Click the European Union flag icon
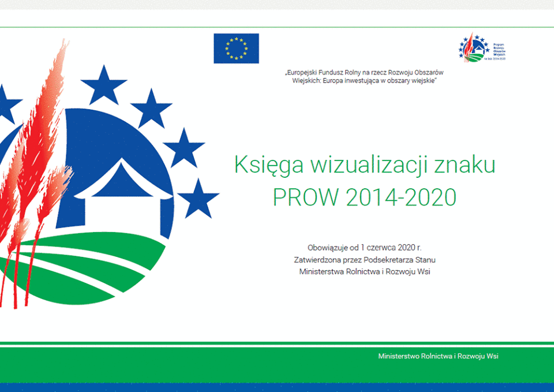The height and width of the screenshot is (392, 554). pos(236,48)
